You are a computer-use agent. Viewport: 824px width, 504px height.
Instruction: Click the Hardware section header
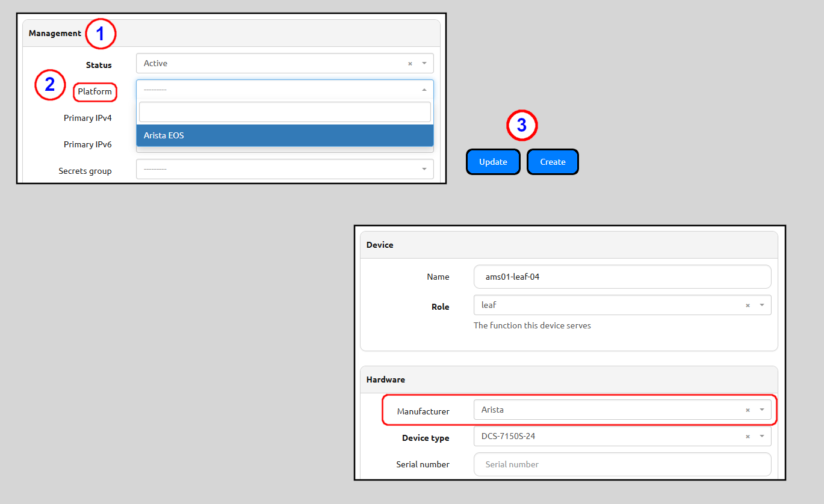pos(386,380)
